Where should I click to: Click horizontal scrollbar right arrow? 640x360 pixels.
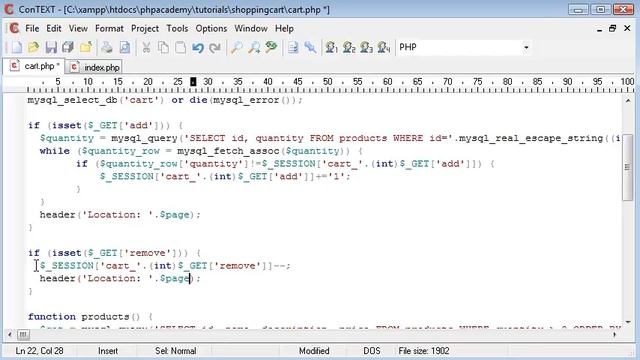615,335
